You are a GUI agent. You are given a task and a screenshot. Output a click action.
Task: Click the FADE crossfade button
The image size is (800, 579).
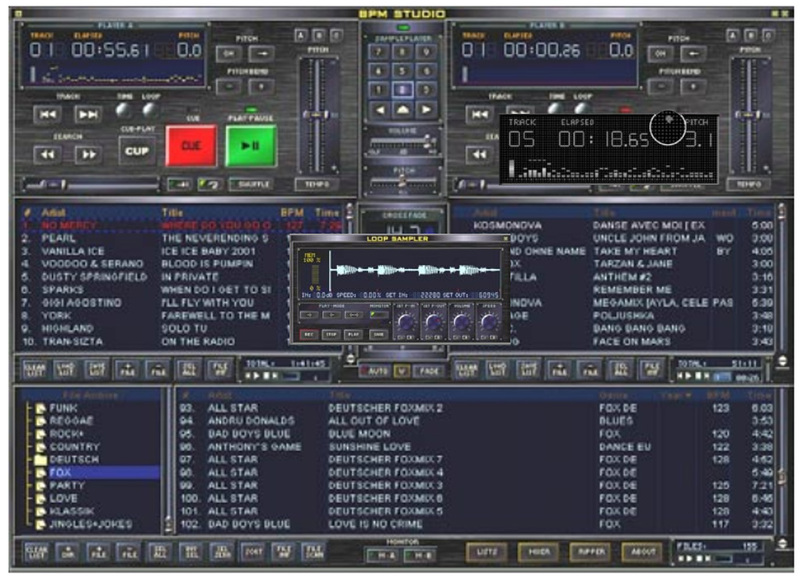428,371
